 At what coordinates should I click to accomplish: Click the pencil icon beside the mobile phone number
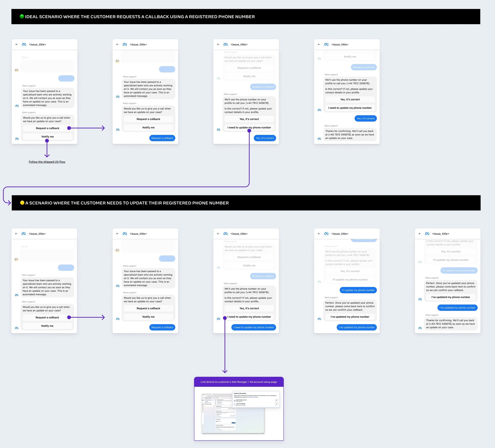click(277, 404)
